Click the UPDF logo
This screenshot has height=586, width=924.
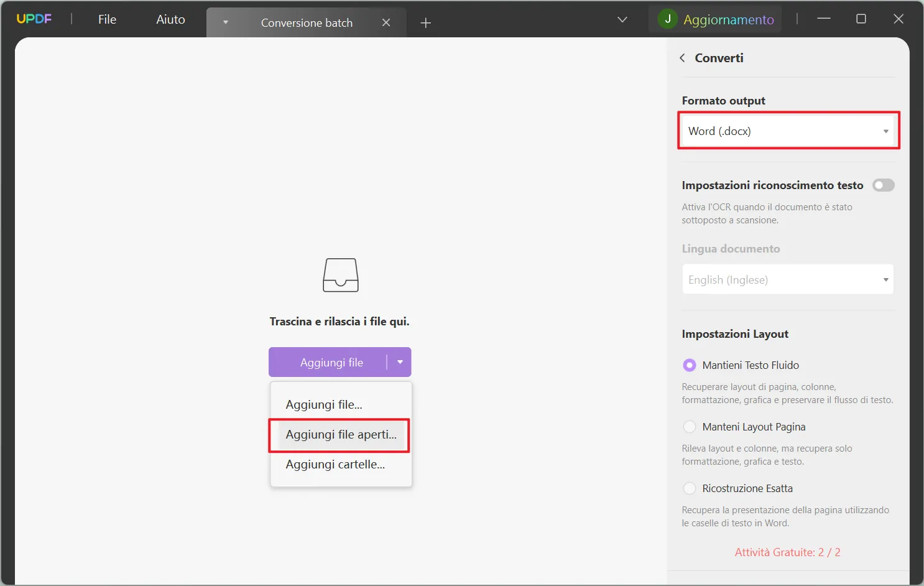tap(34, 19)
